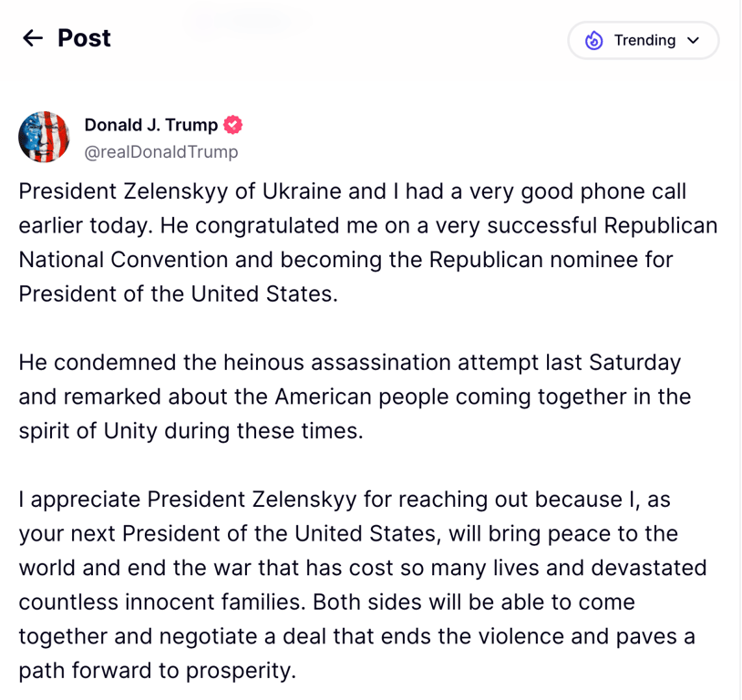Click the verified checkmark badge next to the name
The image size is (742, 700).
[233, 125]
